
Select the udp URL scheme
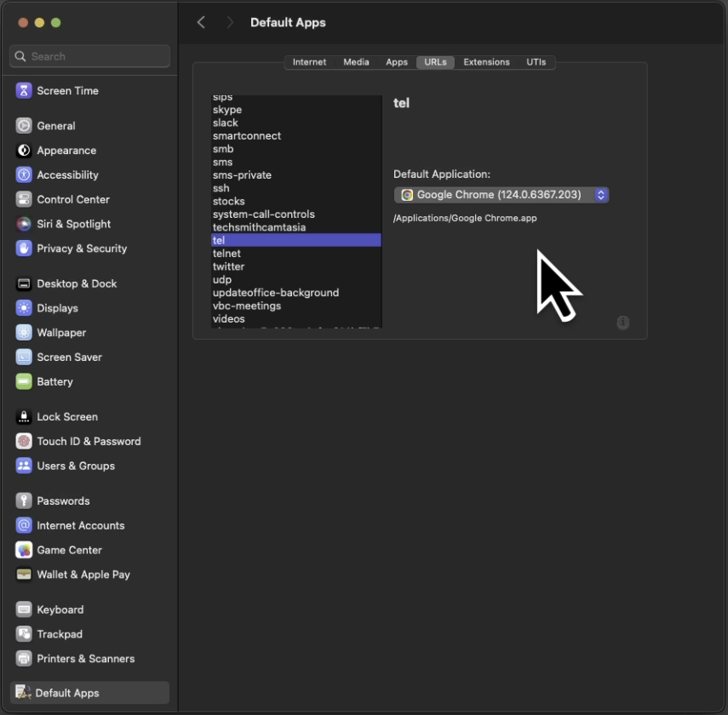[x=296, y=279]
